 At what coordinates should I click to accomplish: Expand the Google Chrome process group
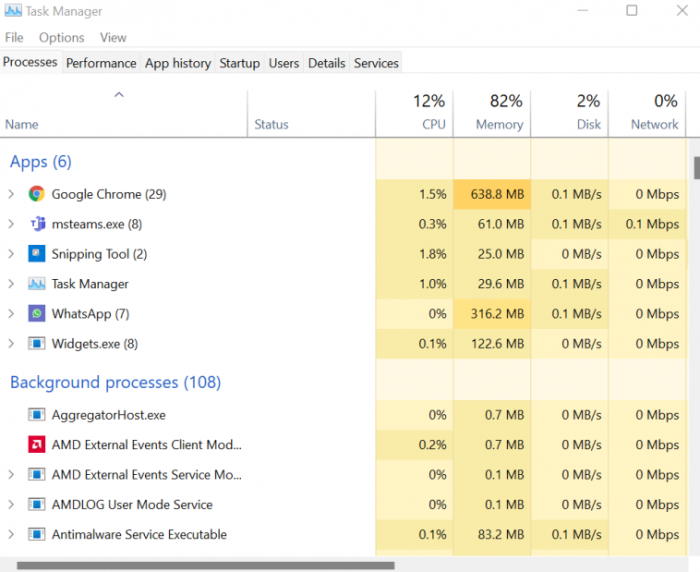(11, 194)
